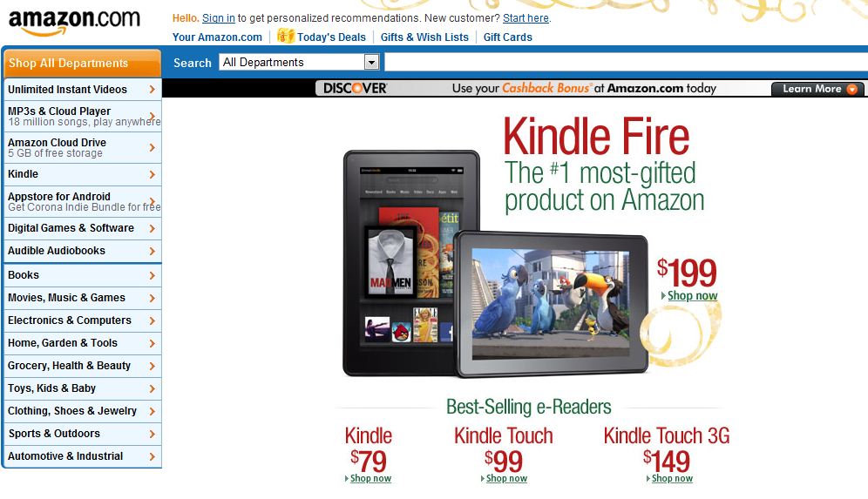Screen dimensions: 868x499
Task: Select Unlimited Instant Videos in sidebar
Action: click(82, 90)
